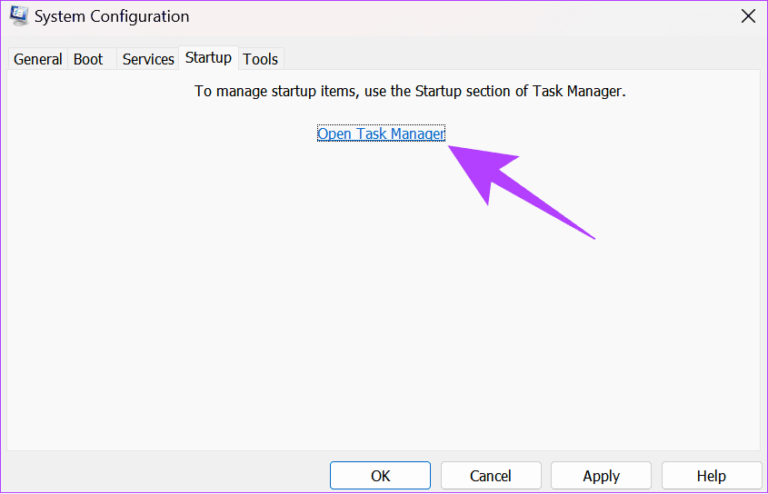Click the Open Task Manager link

coord(381,134)
